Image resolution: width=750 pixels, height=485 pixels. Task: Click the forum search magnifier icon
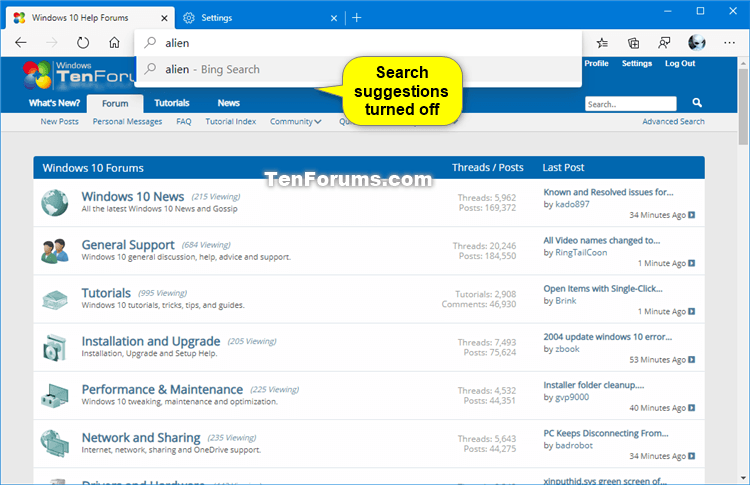(x=697, y=103)
